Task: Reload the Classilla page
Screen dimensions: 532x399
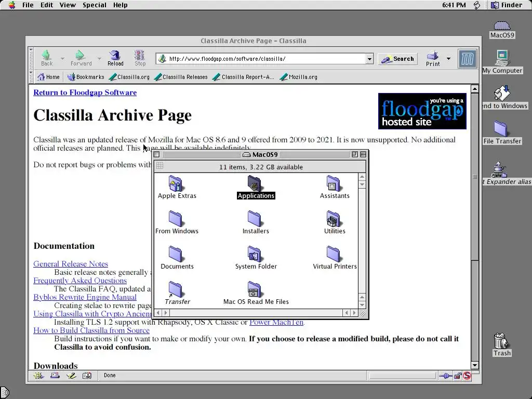Action: [x=115, y=58]
